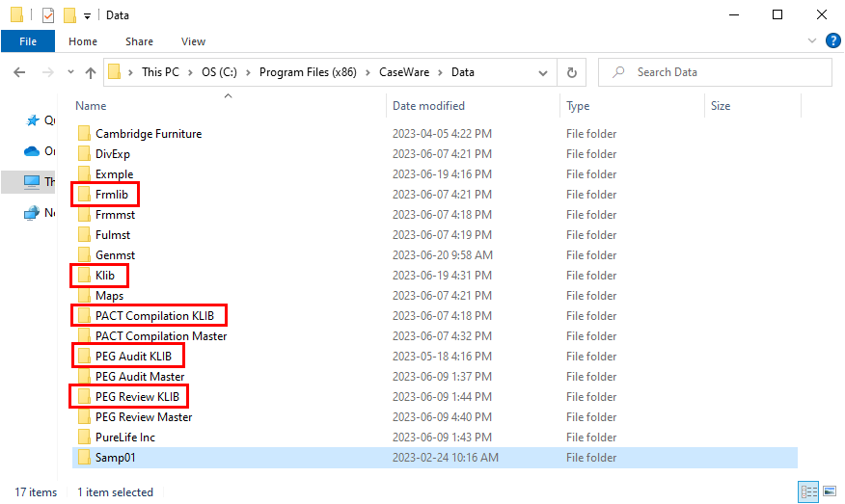Image resolution: width=845 pixels, height=504 pixels.
Task: Click the Forward navigation arrow
Action: [x=48, y=72]
